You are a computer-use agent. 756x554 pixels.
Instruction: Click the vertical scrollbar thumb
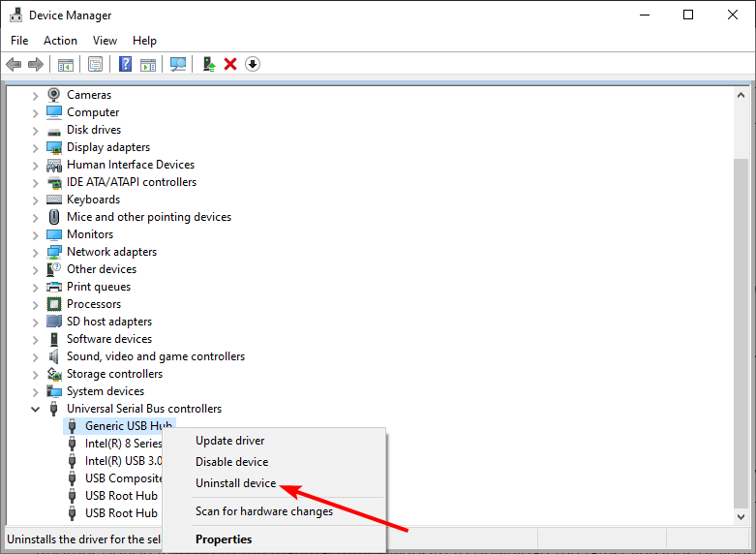[741, 333]
